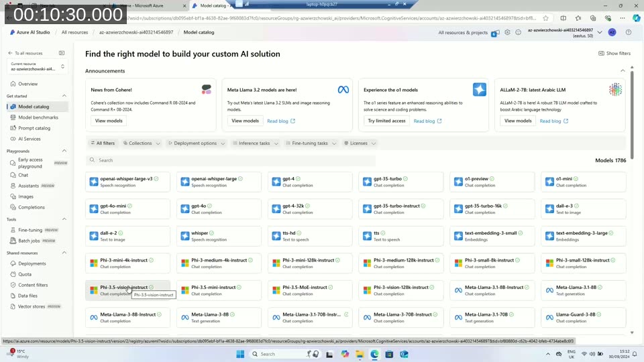This screenshot has width=644, height=362.
Task: View models in Cohere announcement
Action: 109,121
